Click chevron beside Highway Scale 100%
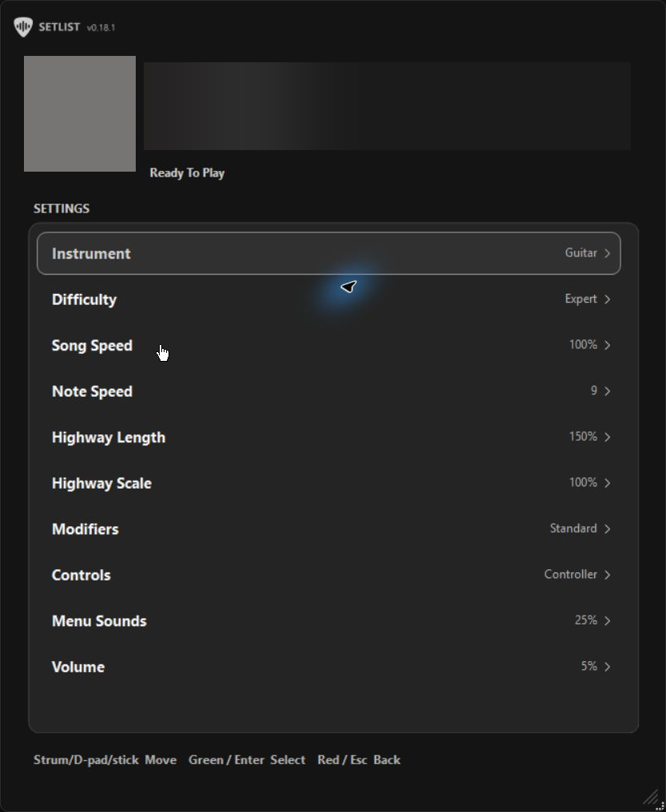 click(x=608, y=482)
